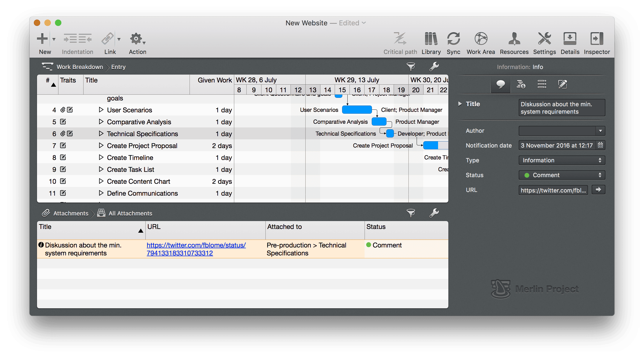Open the Resources view
Image resolution: width=644 pixels, height=358 pixels.
coord(514,42)
